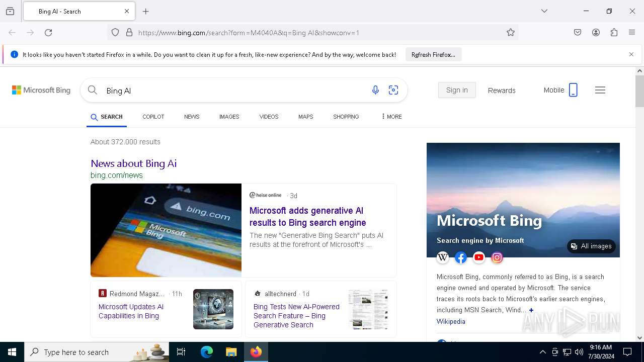Go back to the previous page
The width and height of the screenshot is (644, 362).
(12, 33)
